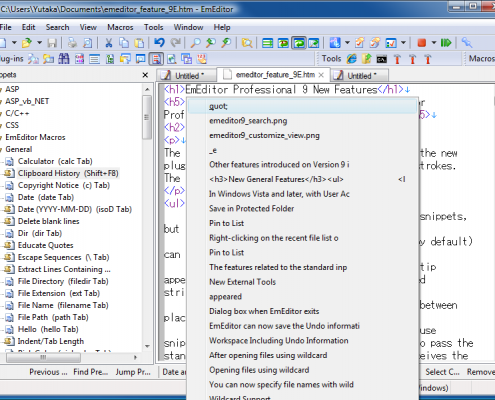Click Snippets panel scroll down arrow
495x400 pixels.
(x=147, y=346)
